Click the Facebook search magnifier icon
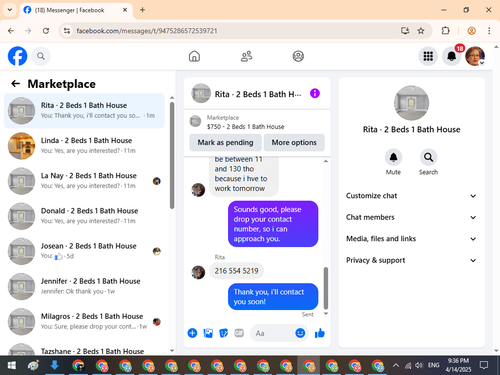 pyautogui.click(x=41, y=56)
